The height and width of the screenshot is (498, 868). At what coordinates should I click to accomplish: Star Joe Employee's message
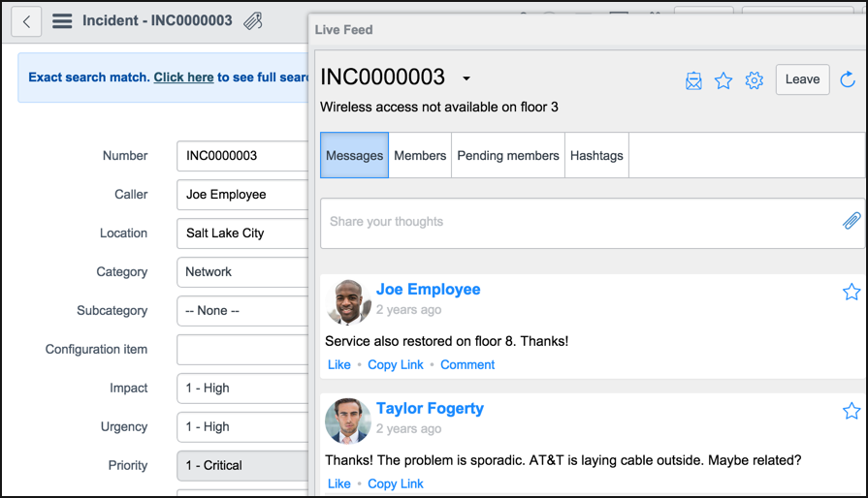point(852,292)
